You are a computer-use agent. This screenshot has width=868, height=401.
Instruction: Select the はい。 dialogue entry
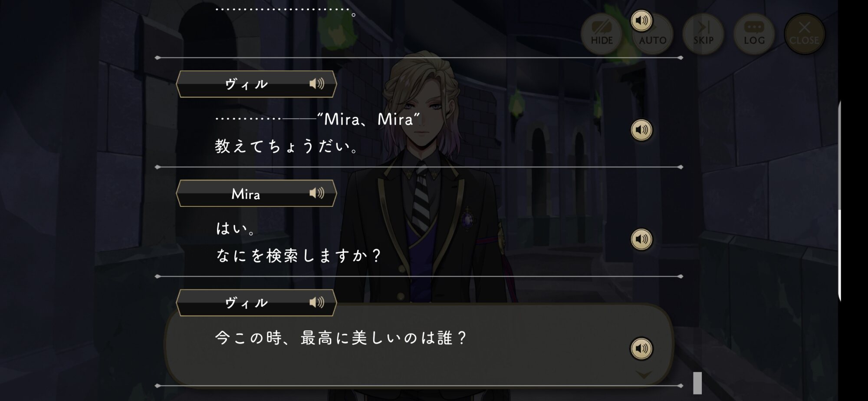click(236, 229)
